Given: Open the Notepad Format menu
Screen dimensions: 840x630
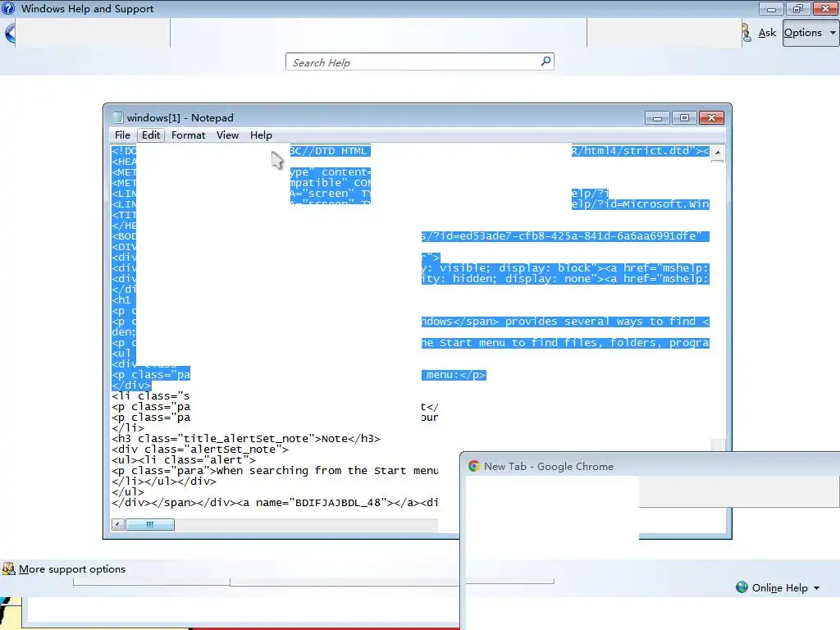Looking at the screenshot, I should pyautogui.click(x=188, y=135).
